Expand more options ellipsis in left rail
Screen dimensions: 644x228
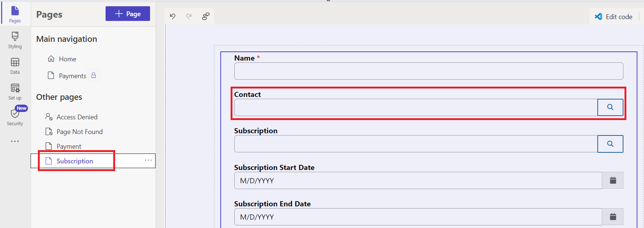coord(15,141)
